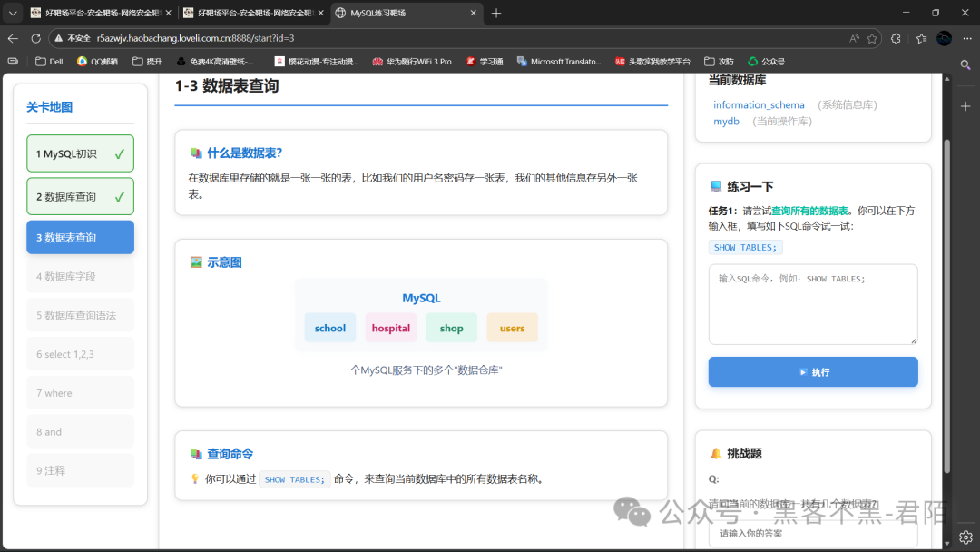Open the settings gear in the right sidebar
980x552 pixels.
coord(965,537)
